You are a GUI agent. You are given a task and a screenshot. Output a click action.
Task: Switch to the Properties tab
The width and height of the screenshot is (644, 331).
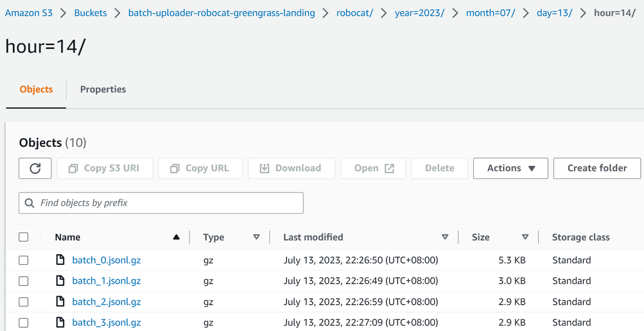pyautogui.click(x=103, y=89)
